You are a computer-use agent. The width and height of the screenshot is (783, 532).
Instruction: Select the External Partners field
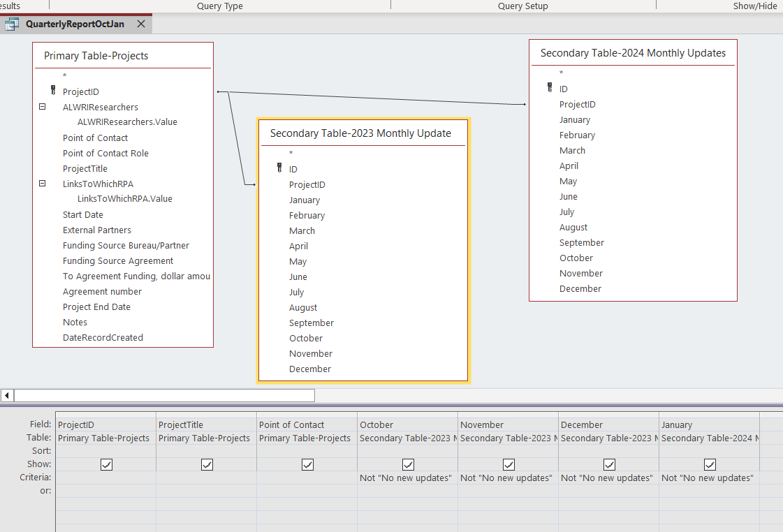click(x=97, y=230)
